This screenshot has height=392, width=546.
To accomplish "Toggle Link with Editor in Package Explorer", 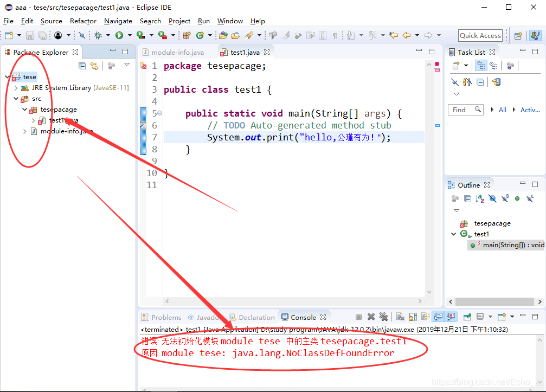I will [94, 65].
